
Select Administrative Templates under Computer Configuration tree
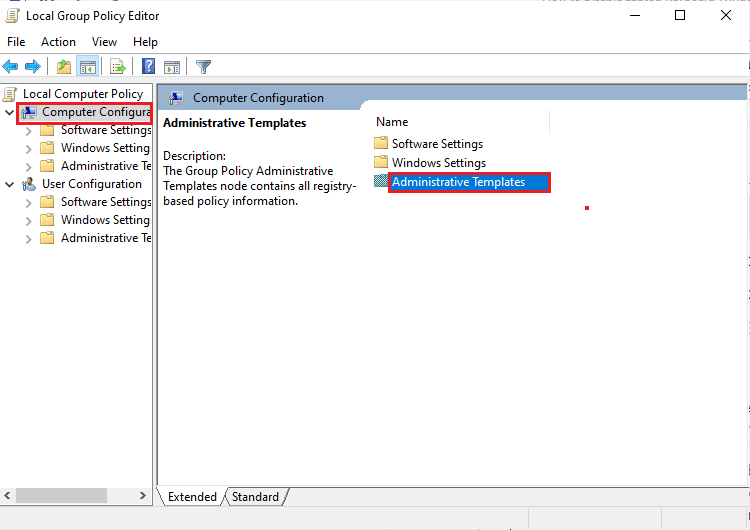pyautogui.click(x=106, y=166)
